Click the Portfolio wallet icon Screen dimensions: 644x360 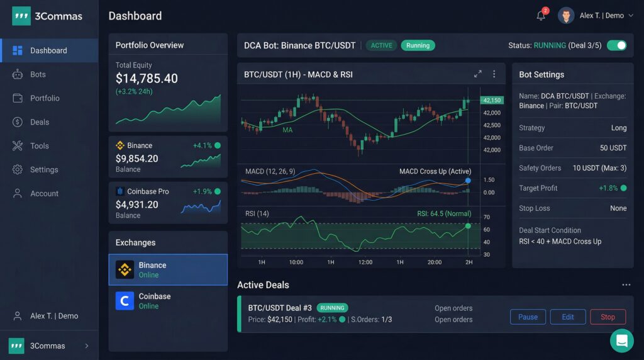(17, 98)
